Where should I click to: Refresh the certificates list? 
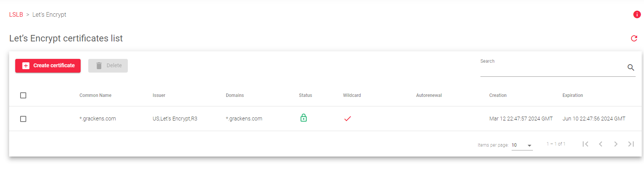point(634,38)
